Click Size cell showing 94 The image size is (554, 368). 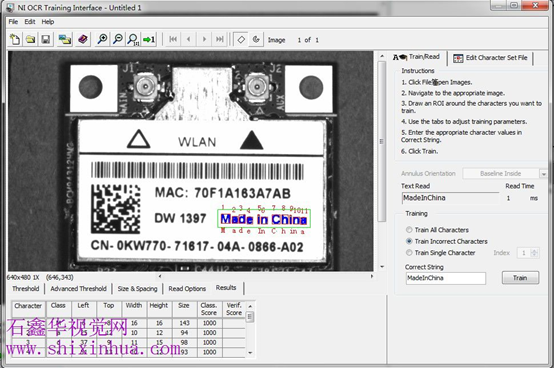tap(184, 333)
